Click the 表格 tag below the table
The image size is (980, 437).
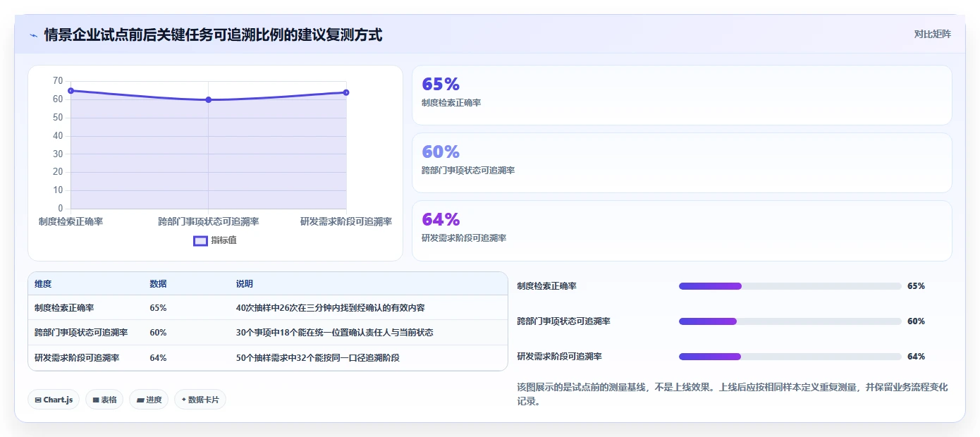pyautogui.click(x=104, y=400)
